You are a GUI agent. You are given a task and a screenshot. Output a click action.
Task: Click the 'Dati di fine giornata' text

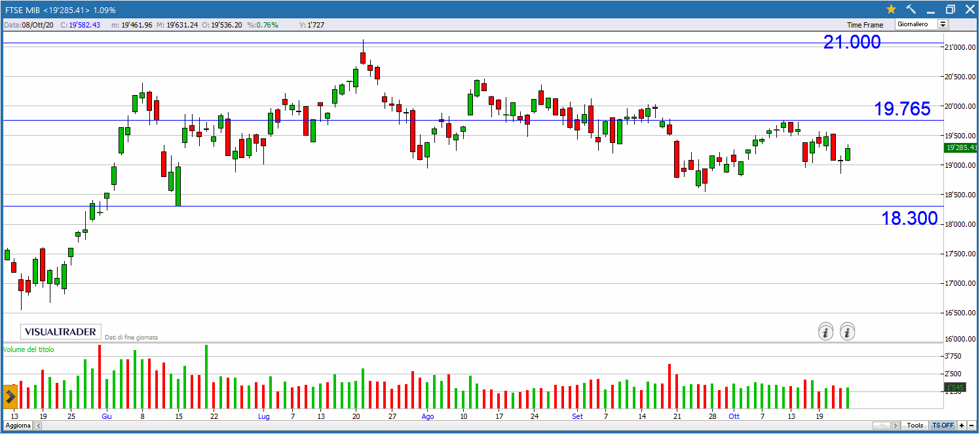[131, 338]
